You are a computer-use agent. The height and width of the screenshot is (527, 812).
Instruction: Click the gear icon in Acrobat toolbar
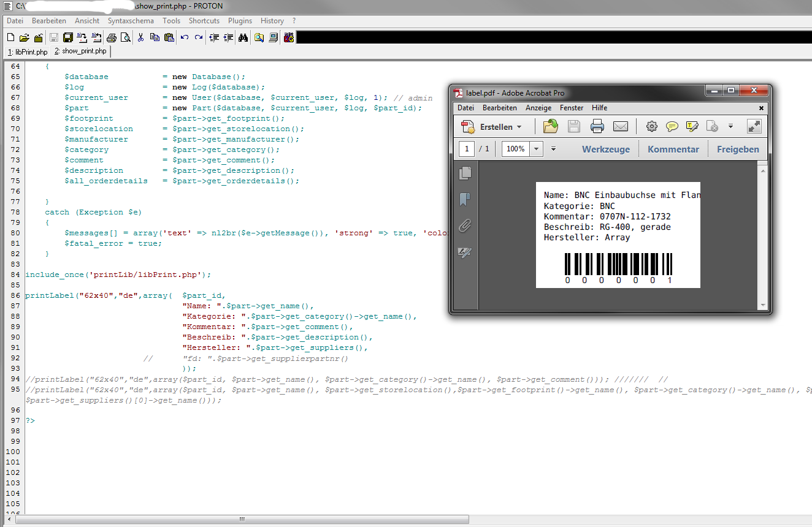pyautogui.click(x=652, y=127)
